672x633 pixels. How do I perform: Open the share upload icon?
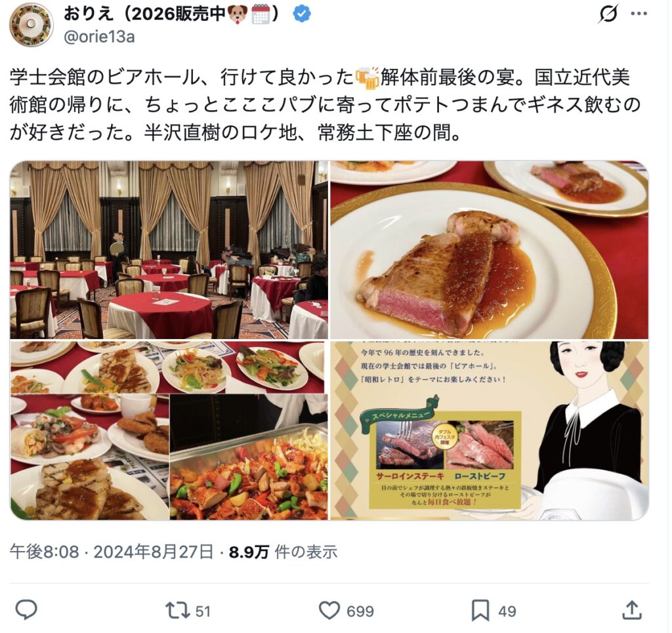(x=632, y=610)
